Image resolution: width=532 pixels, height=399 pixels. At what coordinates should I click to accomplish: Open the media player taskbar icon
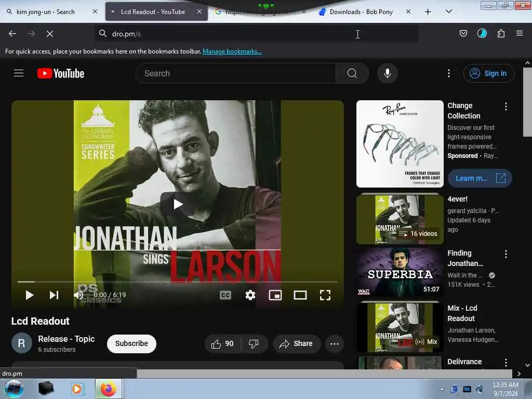pyautogui.click(x=77, y=389)
